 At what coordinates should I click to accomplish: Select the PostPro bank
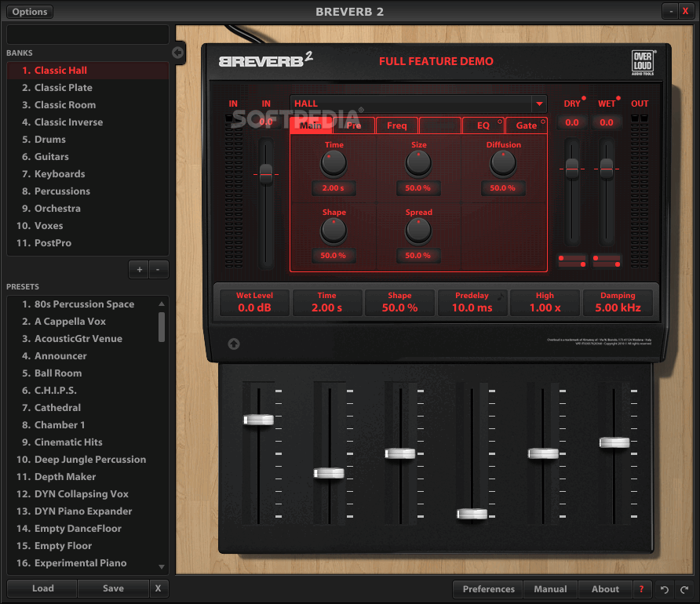pos(88,242)
